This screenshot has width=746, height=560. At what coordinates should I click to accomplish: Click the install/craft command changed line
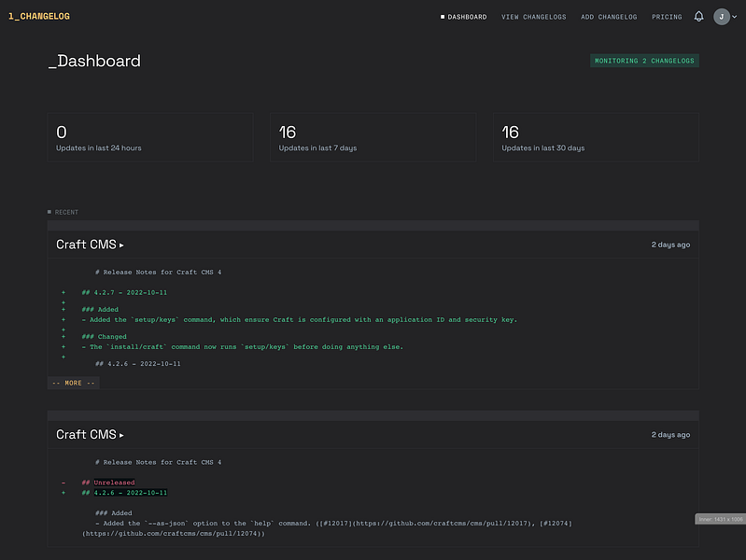coord(242,347)
